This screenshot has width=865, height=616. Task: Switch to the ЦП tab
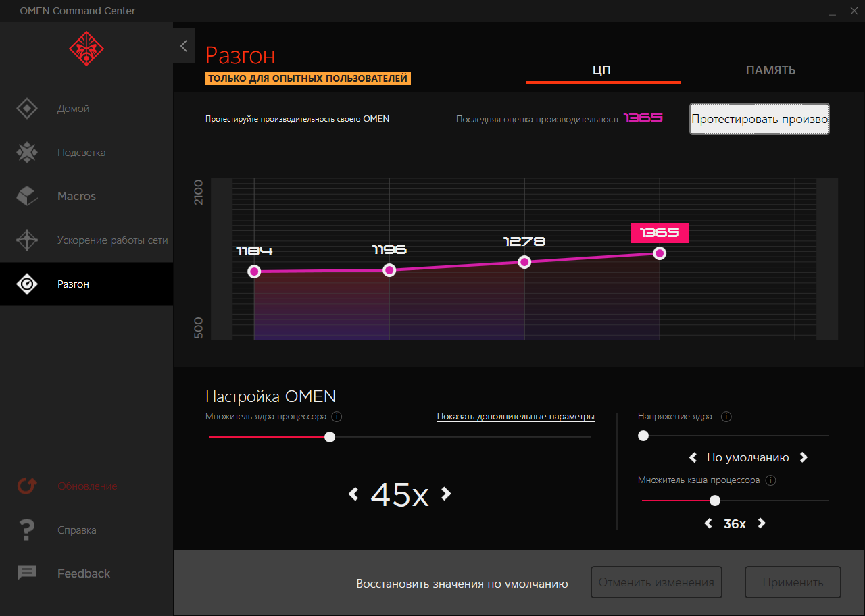coord(603,70)
